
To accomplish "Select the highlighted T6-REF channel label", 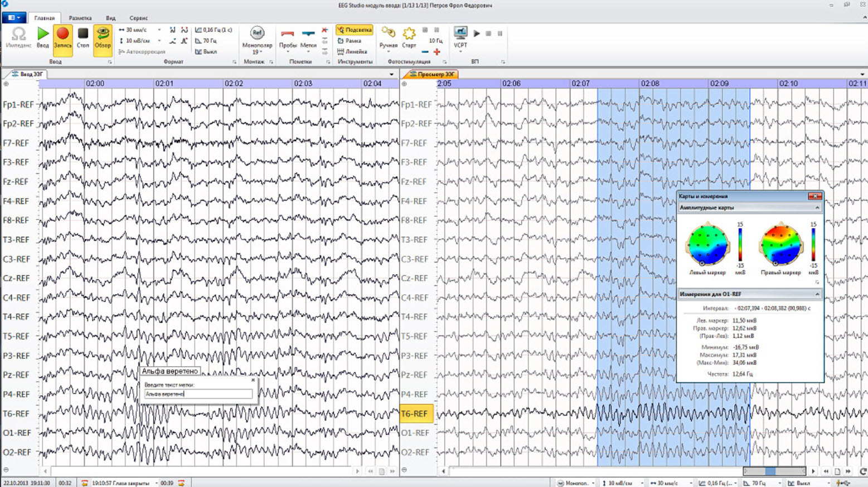I will (416, 413).
